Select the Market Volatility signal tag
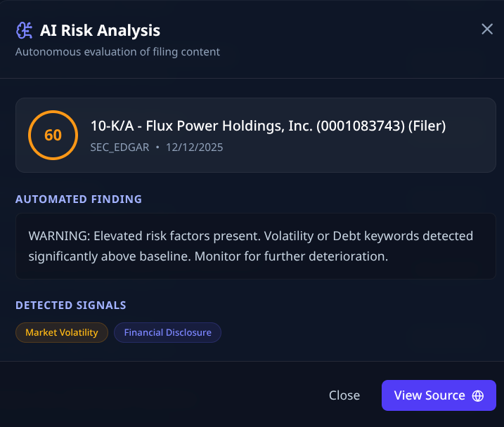504x427 pixels. (62, 332)
